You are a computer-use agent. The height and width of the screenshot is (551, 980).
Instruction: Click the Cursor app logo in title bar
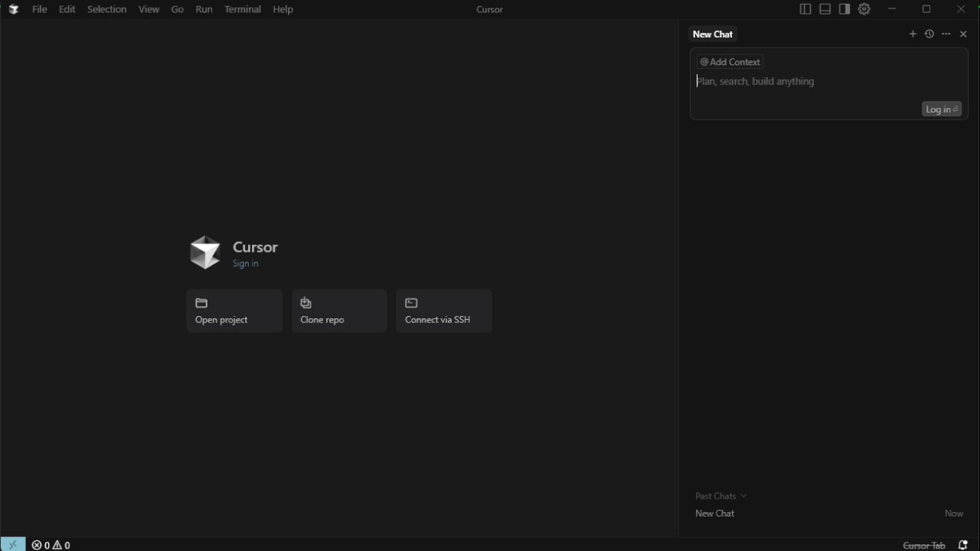tap(13, 9)
